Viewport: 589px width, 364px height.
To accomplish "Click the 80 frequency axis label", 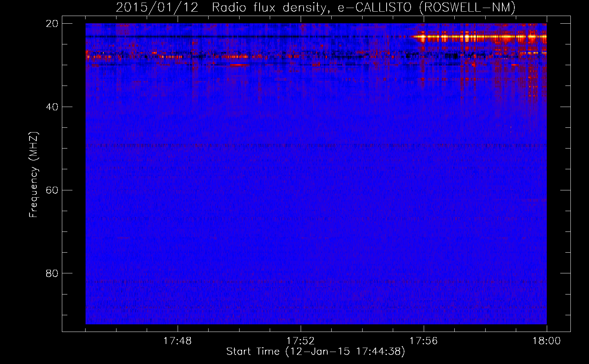I will pos(52,273).
